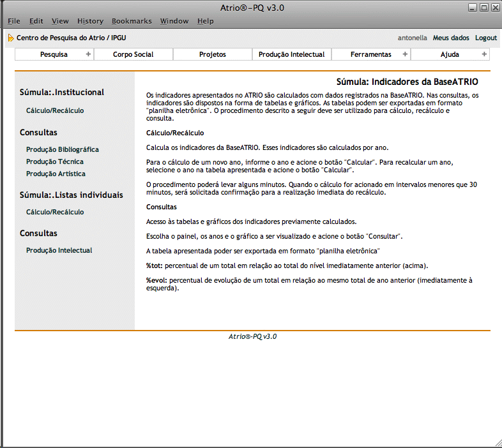Expand the plus icon on Ajuda menu
The height and width of the screenshot is (448, 502).
click(x=484, y=54)
